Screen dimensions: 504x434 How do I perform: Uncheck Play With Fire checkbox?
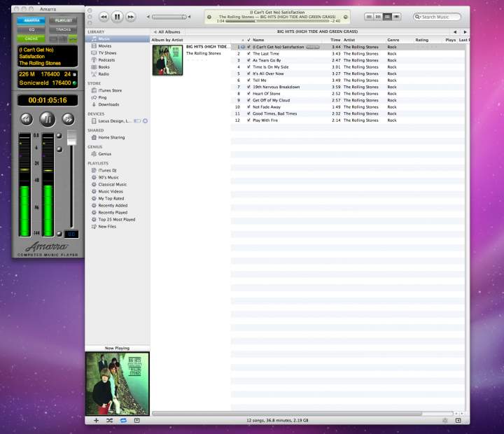pyautogui.click(x=248, y=120)
